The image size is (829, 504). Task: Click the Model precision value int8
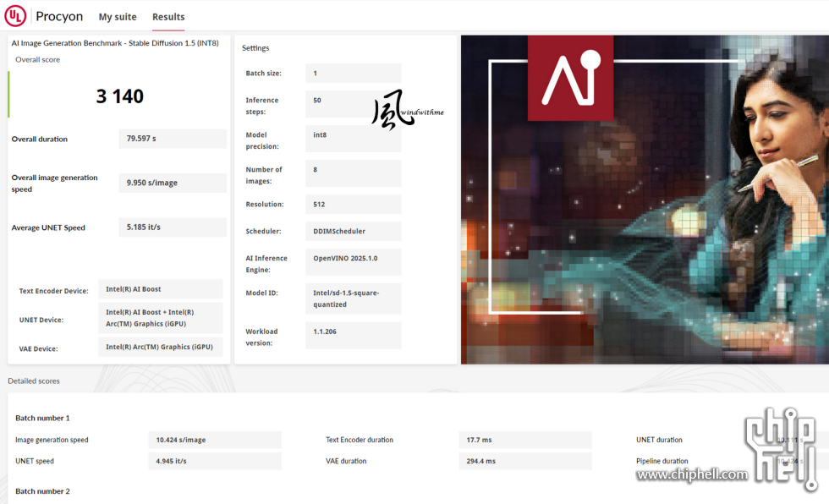click(x=354, y=139)
